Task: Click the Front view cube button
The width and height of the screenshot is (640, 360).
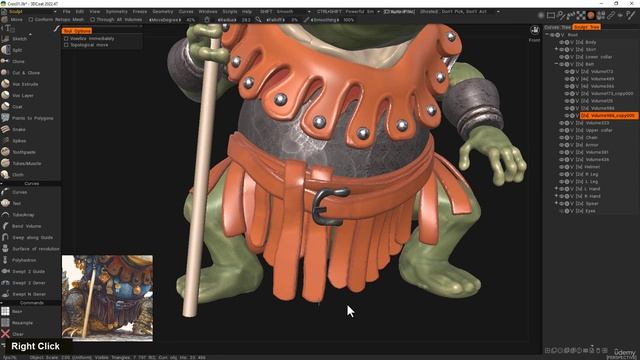Action: pos(535,31)
